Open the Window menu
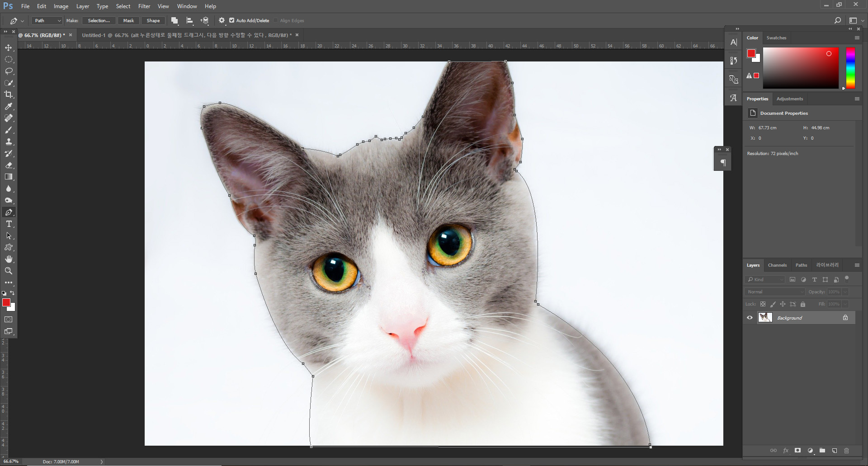The width and height of the screenshot is (868, 466). (187, 6)
